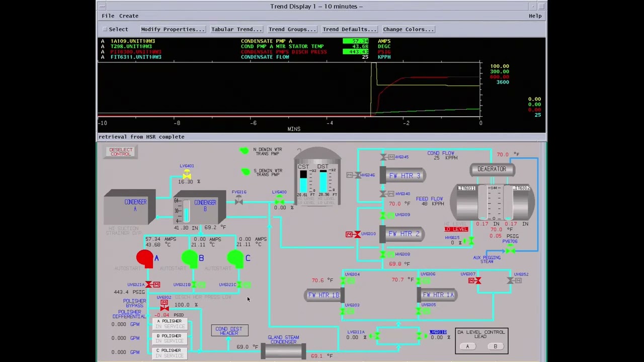Image resolution: width=644 pixels, height=362 pixels.
Task: Click the Condenser A vessel
Action: click(130, 207)
